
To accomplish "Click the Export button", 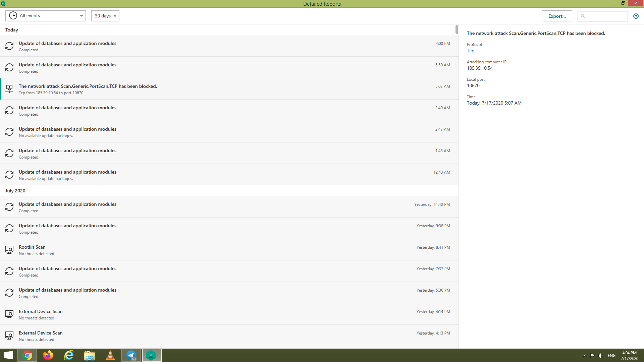I will [557, 16].
